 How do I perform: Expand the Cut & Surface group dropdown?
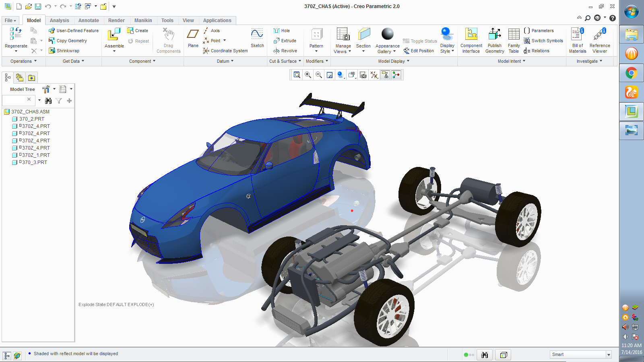(x=285, y=61)
